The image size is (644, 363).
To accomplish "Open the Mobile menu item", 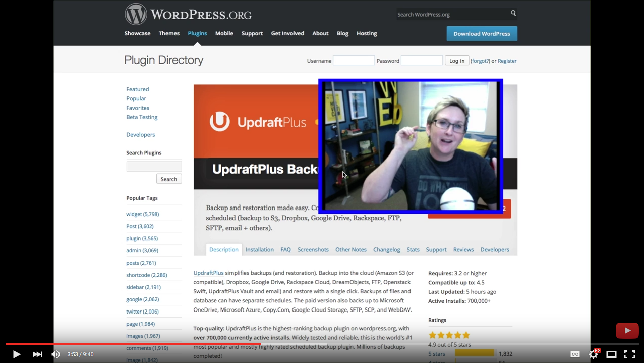I will coord(224,33).
